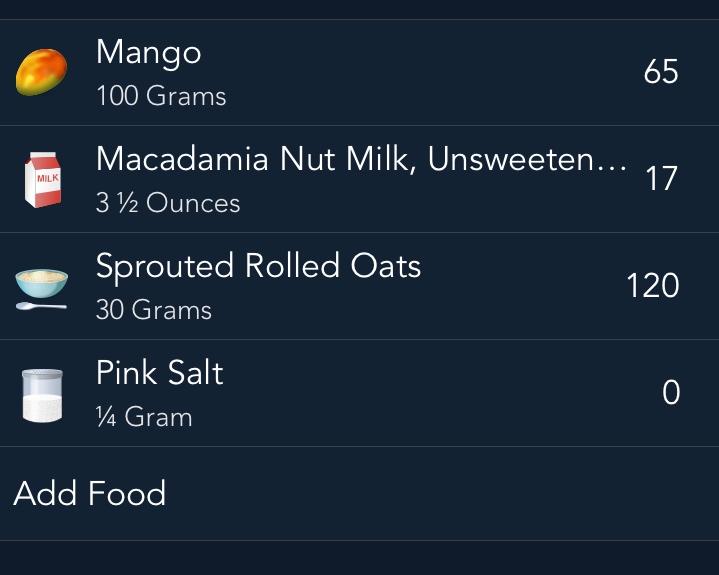719x575 pixels.
Task: Click the ¼ Gram serving text
Action: pyautogui.click(x=144, y=417)
